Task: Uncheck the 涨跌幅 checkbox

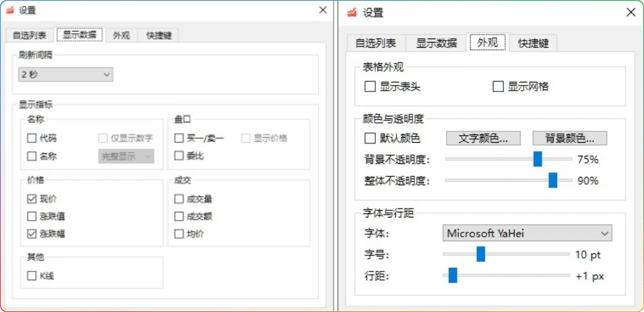Action: 31,234
